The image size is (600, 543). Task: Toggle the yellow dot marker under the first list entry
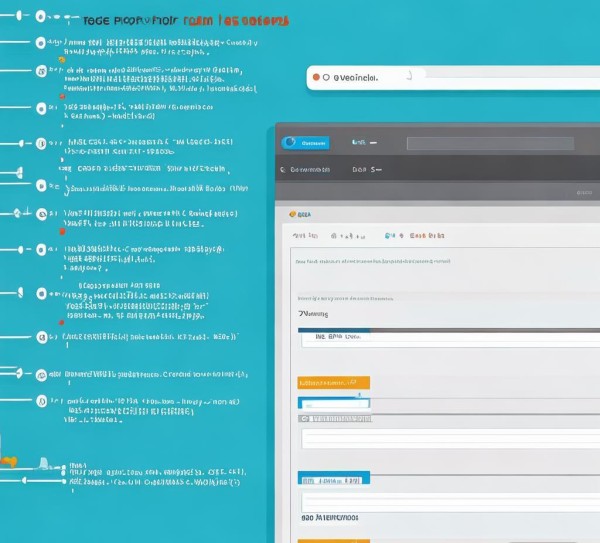coord(62,60)
